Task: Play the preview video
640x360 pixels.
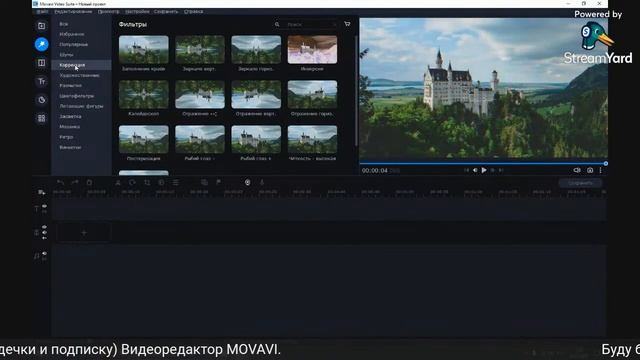Action: pyautogui.click(x=484, y=170)
